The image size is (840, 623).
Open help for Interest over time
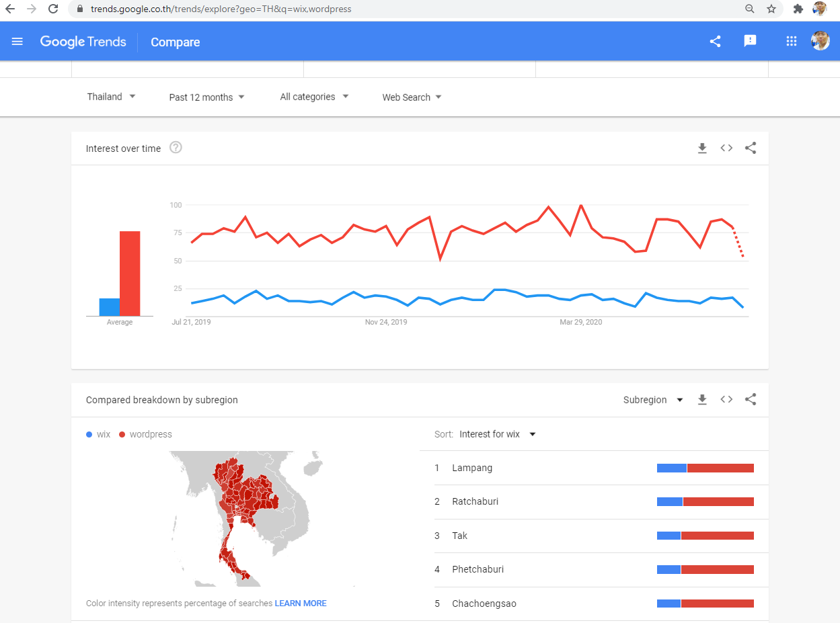click(176, 148)
